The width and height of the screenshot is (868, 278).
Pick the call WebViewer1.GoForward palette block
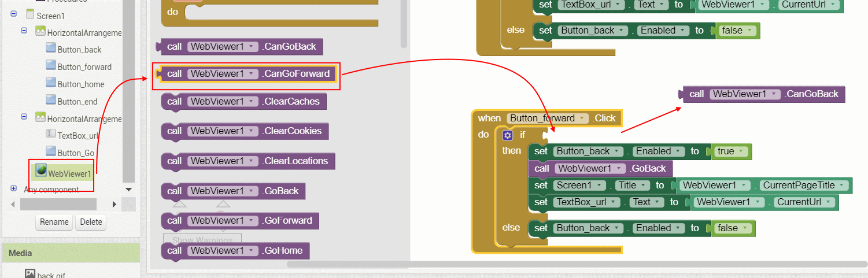point(241,220)
